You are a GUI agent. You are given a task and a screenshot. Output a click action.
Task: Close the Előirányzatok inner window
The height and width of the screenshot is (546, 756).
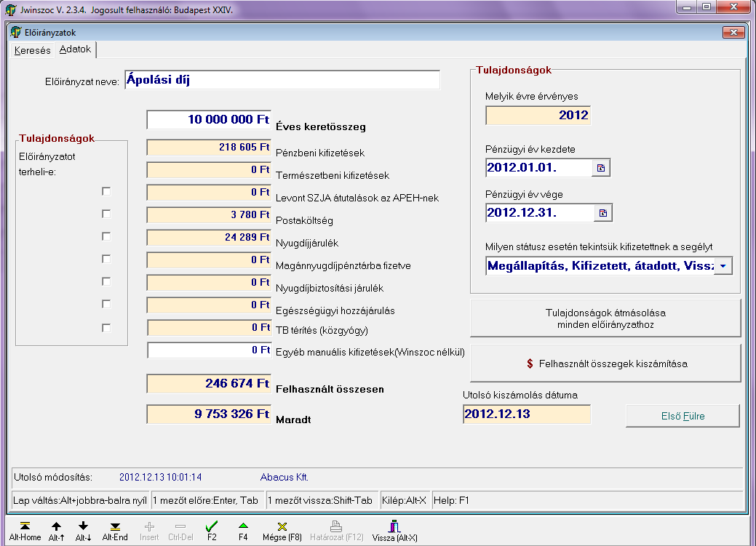pos(733,32)
